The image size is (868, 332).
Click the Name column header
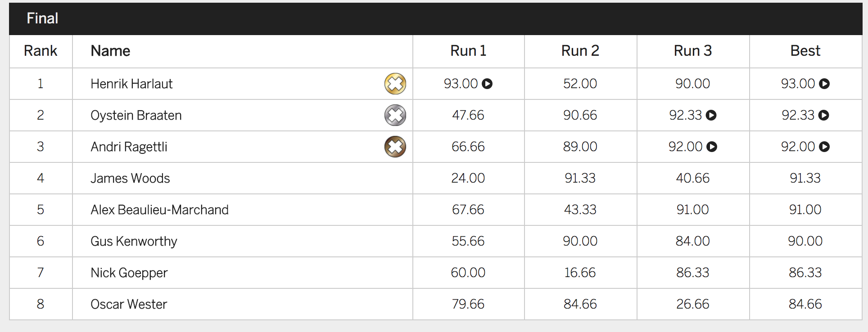pos(110,51)
